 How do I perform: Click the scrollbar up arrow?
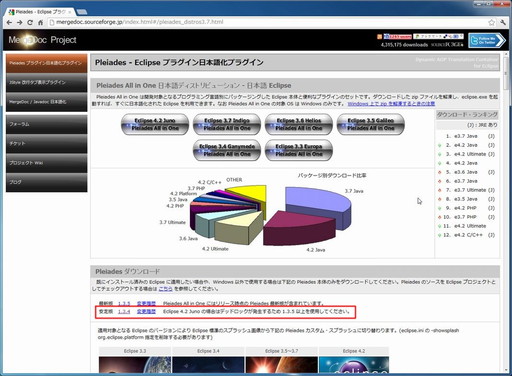coord(506,55)
